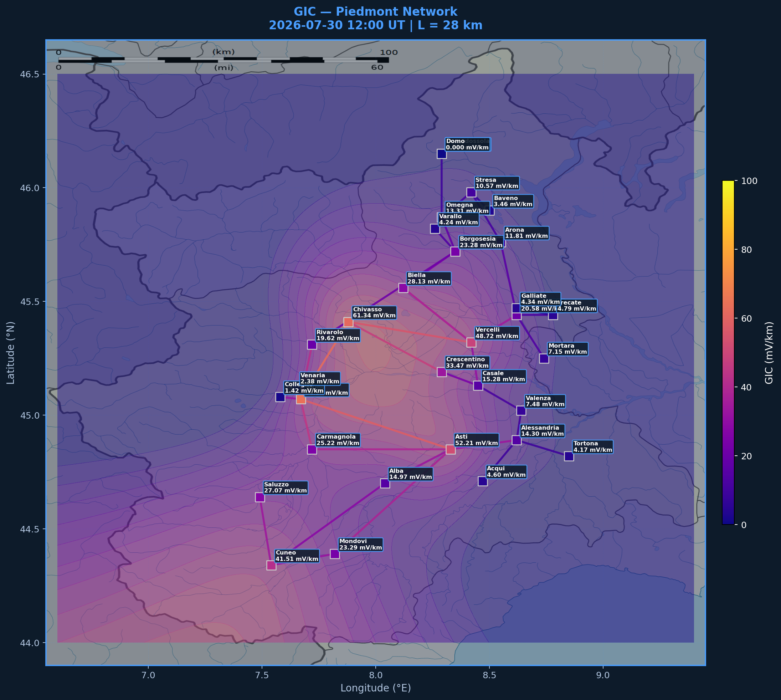Click the Venaria 2.38 mV/km label
This screenshot has width=781, height=700.
tap(320, 379)
